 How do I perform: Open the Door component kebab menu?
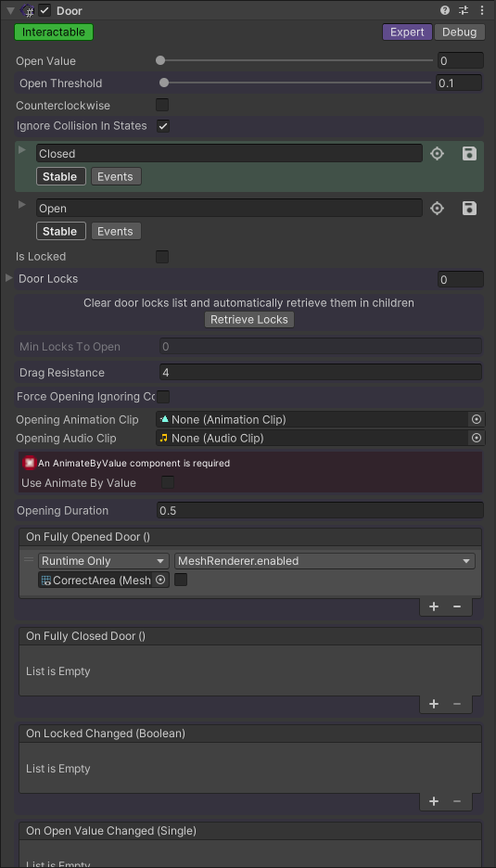pos(481,10)
